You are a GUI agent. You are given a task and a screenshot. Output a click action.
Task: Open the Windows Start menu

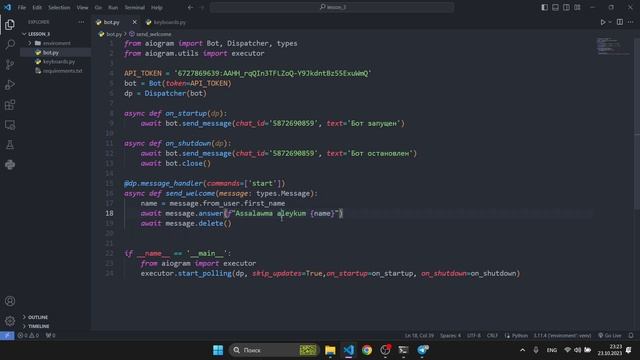pos(218,350)
